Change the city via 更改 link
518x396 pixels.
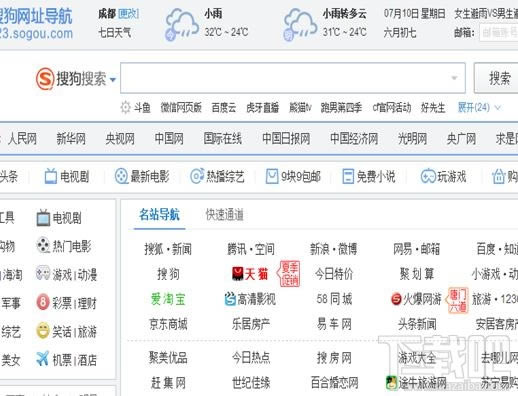(128, 14)
